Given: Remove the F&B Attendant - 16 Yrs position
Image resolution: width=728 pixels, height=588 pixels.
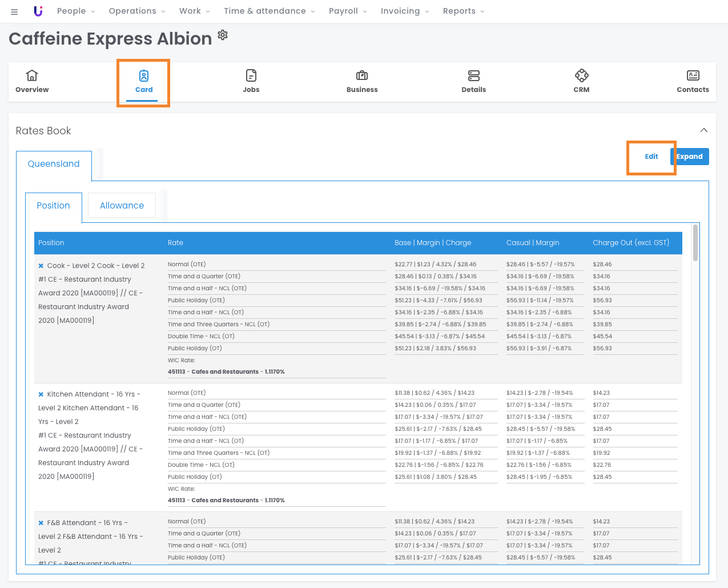Looking at the screenshot, I should click(41, 523).
